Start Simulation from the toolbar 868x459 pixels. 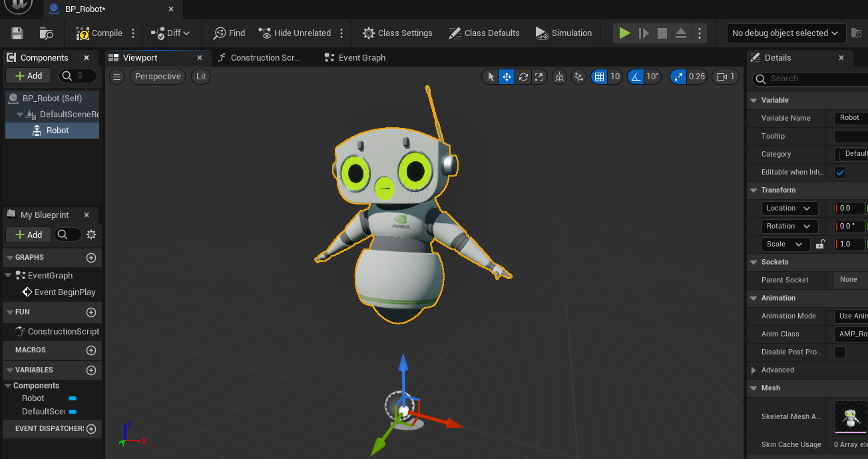coord(563,33)
